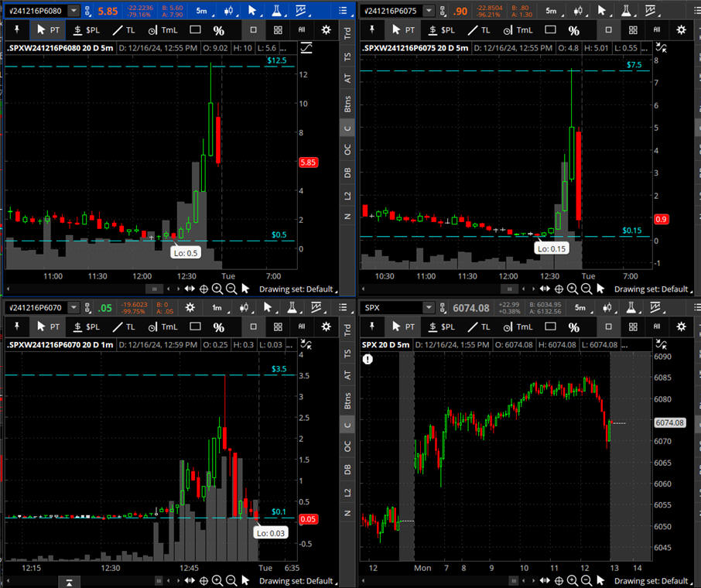The width and height of the screenshot is (701, 588).
Task: Open Studies flask icon in P6075 chart header
Action: point(626,11)
